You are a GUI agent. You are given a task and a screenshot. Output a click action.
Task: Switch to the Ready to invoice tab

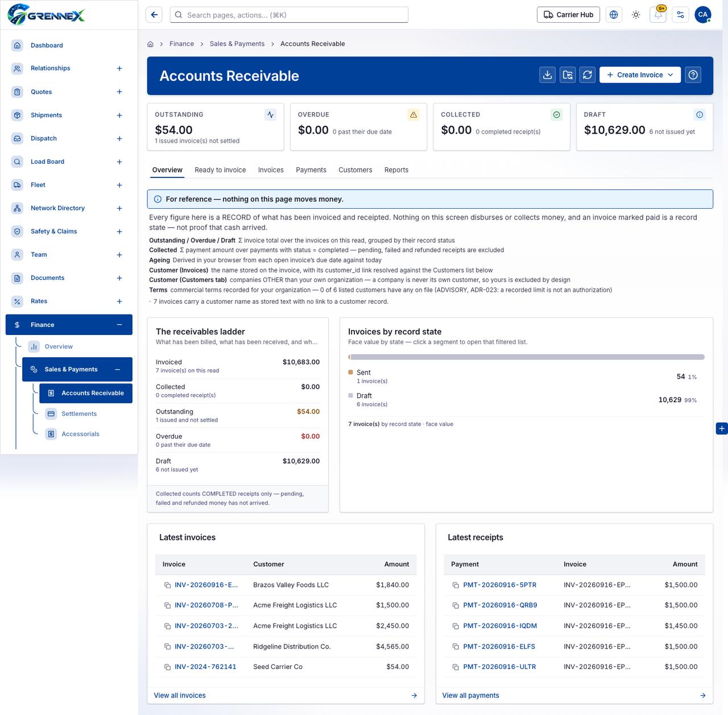coord(220,170)
